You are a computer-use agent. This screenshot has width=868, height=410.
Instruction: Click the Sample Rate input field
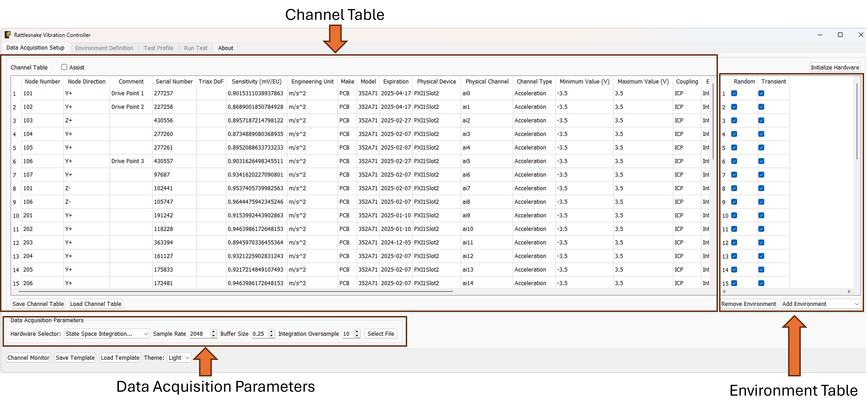point(199,334)
